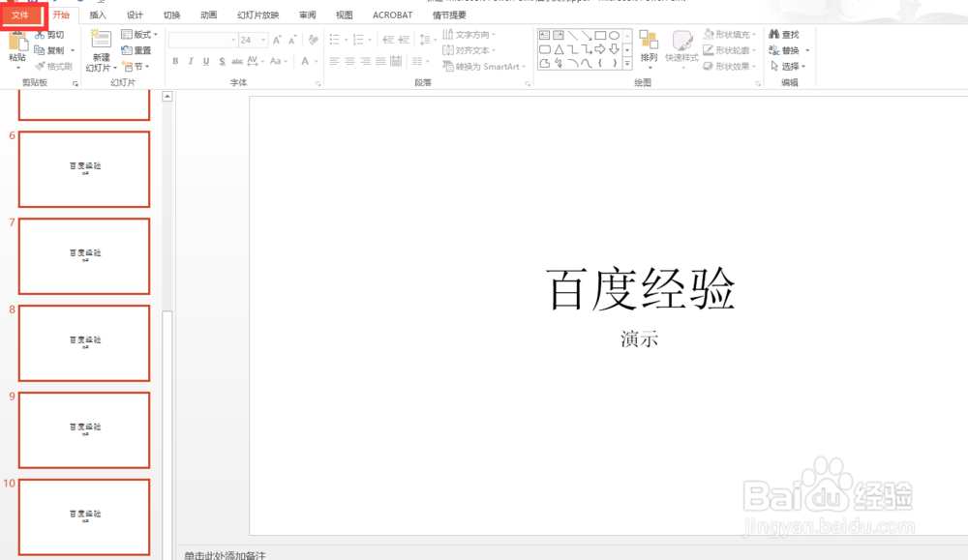Click the New Slide (新建幻灯片) icon

101,39
